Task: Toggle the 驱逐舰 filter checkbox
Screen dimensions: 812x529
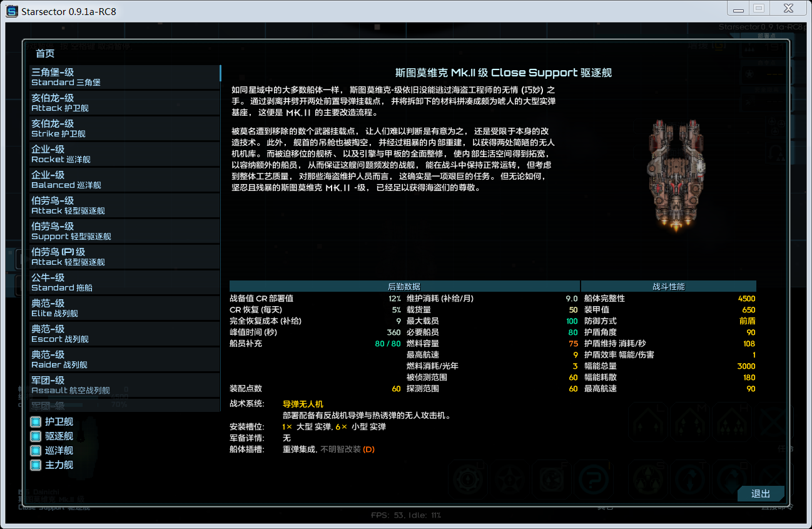Action: point(36,436)
